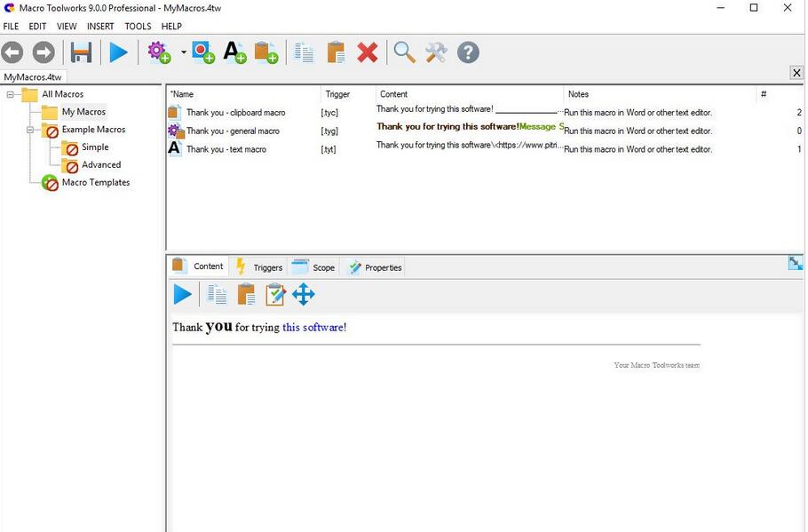Copy content using Content pane copy icon
Viewport: 808px width, 532px height.
point(217,294)
